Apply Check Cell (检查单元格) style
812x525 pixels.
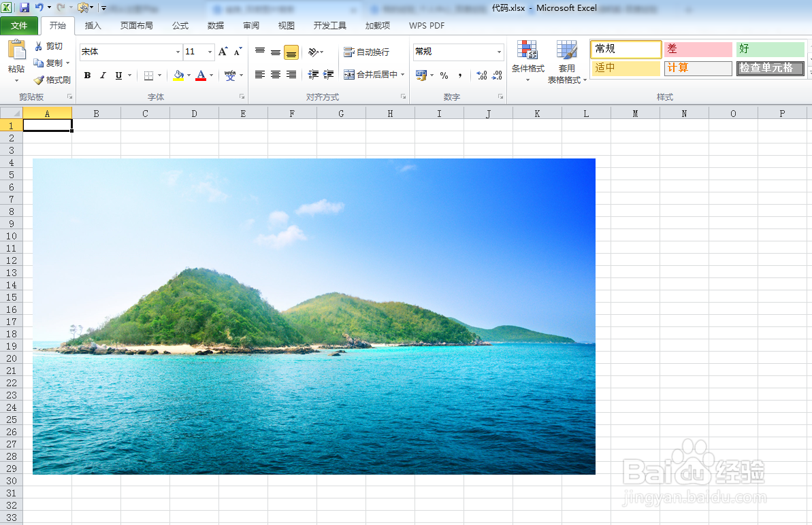[770, 68]
